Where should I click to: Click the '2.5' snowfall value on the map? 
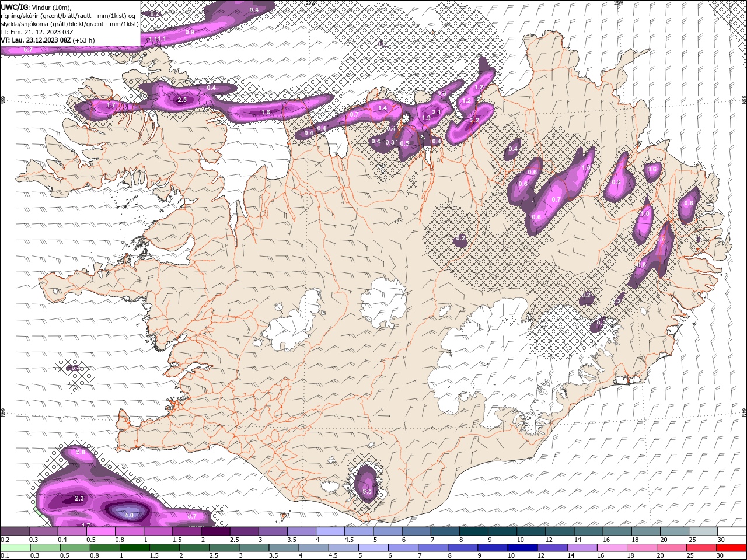click(182, 100)
